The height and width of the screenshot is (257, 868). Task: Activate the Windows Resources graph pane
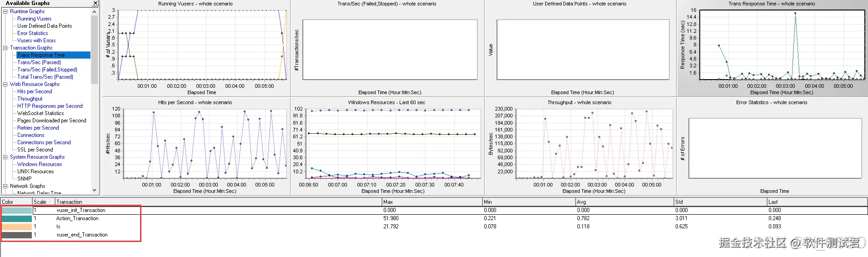tap(387, 146)
